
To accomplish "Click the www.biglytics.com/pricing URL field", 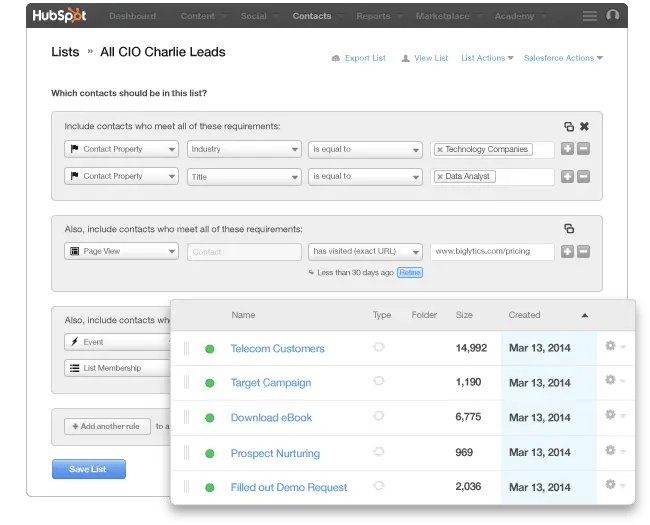I will pos(491,251).
